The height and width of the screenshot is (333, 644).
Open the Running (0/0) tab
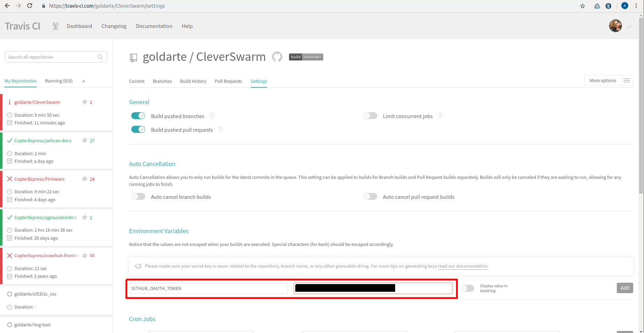(59, 81)
